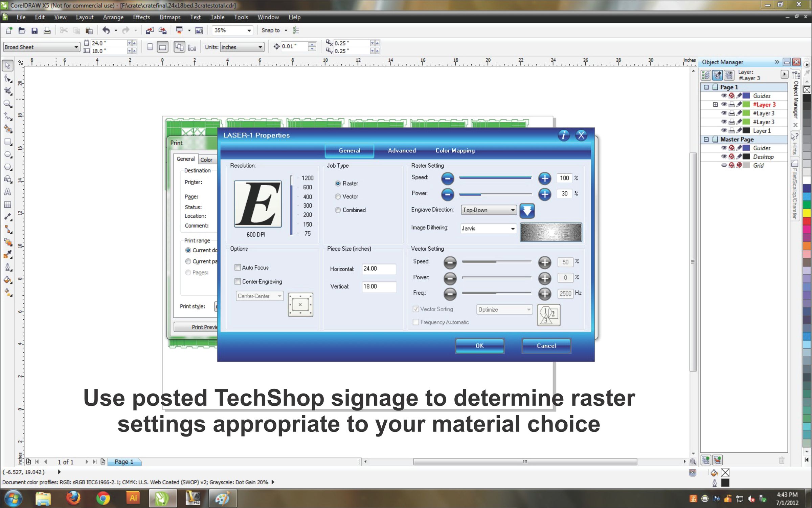Click the info icon in LASER-1 Properties
The width and height of the screenshot is (812, 508).
563,135
